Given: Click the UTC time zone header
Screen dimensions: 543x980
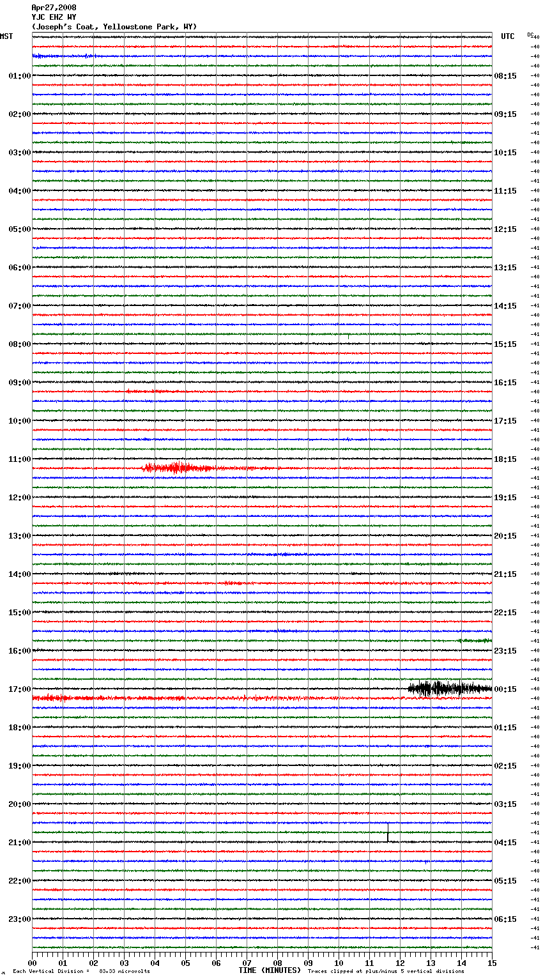Looking at the screenshot, I should point(508,36).
